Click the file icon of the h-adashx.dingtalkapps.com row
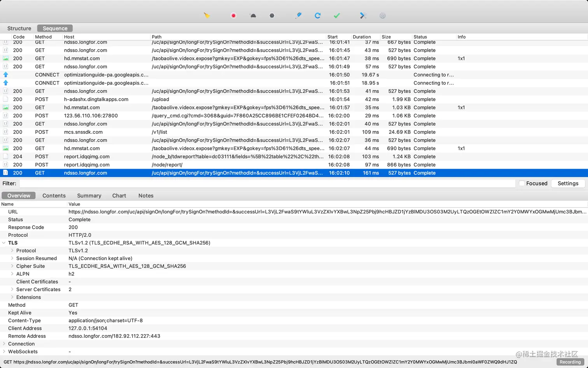The width and height of the screenshot is (588, 368). 5,99
